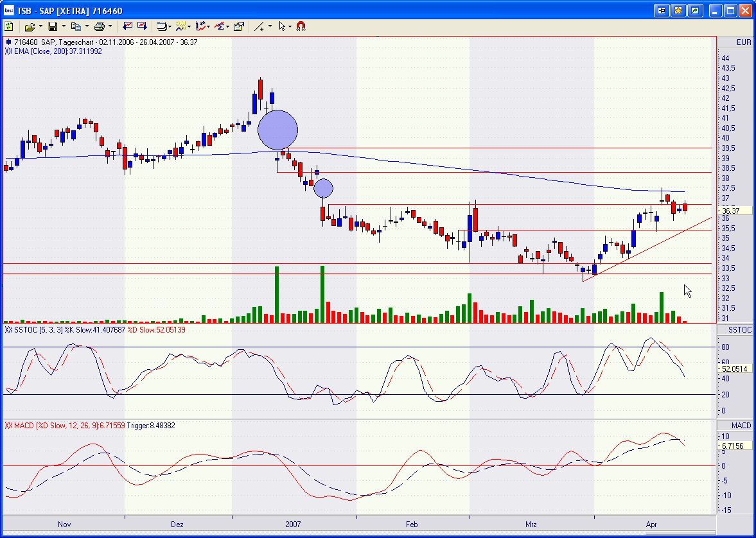Open file using the folder icon
This screenshot has width=756, height=538.
tap(30, 26)
